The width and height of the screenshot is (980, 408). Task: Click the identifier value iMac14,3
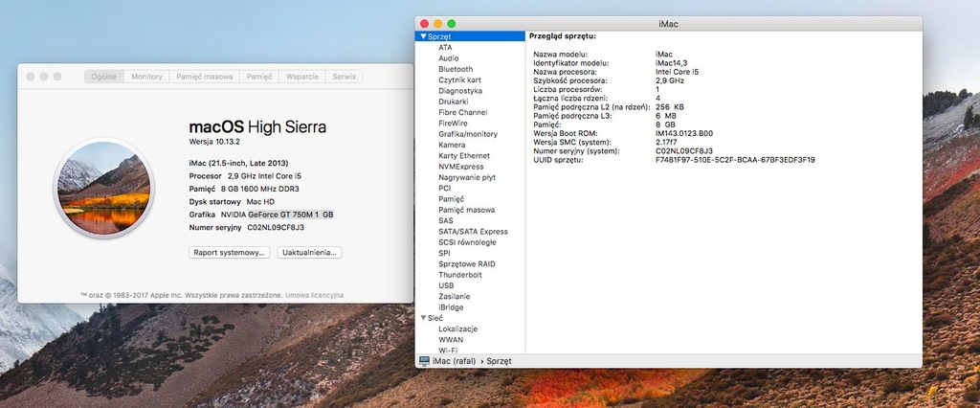671,63
